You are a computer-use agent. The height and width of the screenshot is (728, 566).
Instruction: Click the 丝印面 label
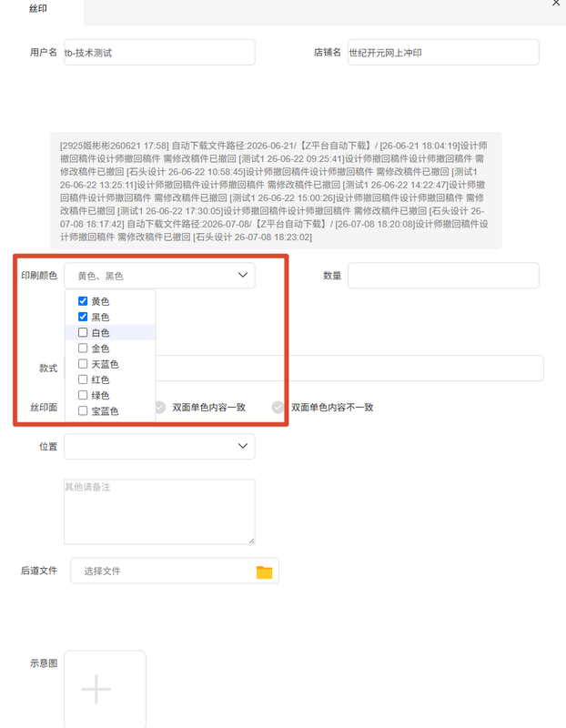coord(44,407)
